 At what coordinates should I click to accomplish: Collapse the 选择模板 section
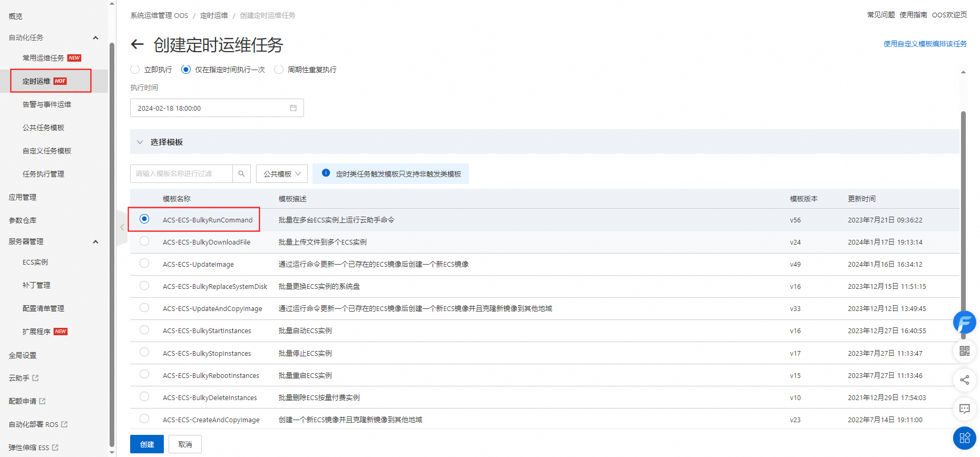(x=140, y=142)
